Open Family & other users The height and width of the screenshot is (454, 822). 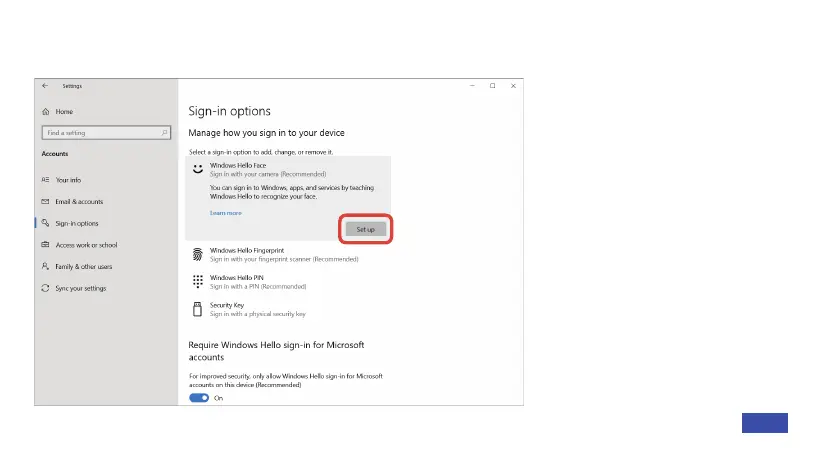(84, 266)
